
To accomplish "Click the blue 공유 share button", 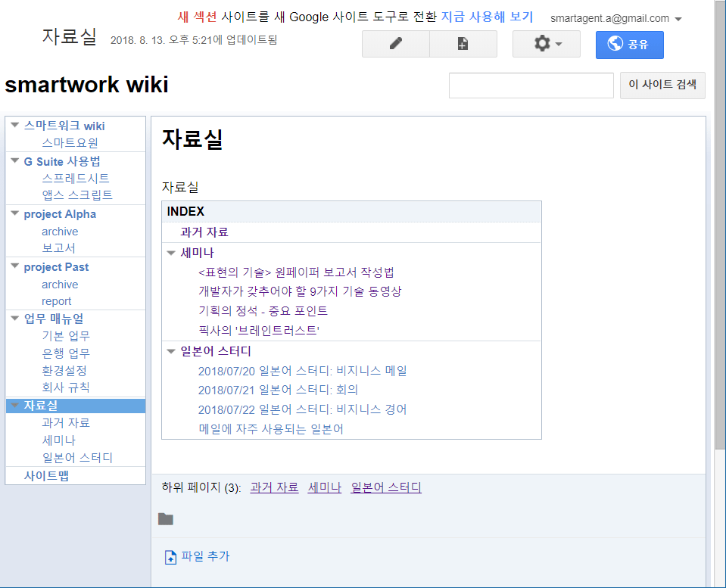I will point(629,45).
